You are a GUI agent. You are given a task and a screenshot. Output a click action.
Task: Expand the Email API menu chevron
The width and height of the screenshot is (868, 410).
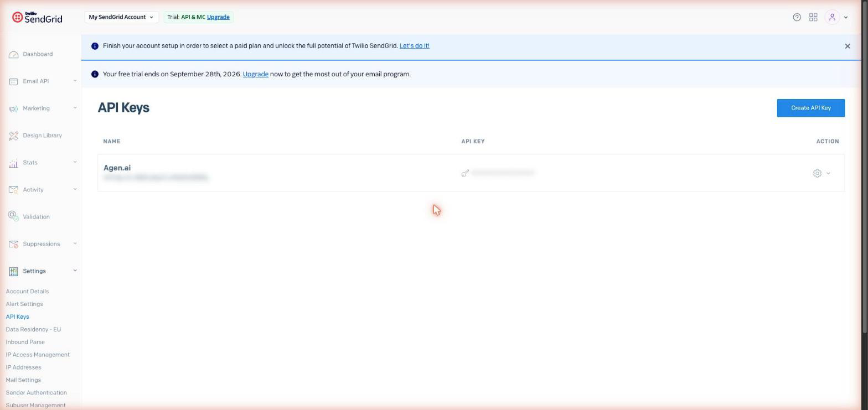click(75, 81)
